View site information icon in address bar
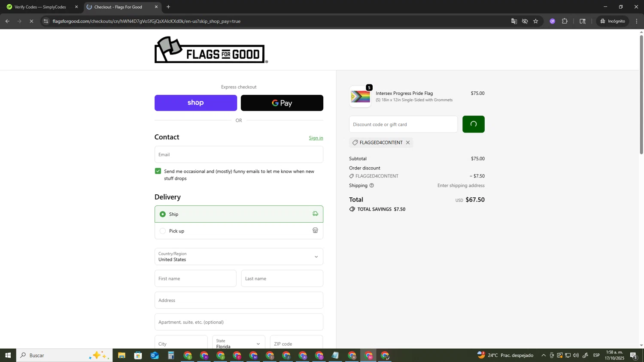The width and height of the screenshot is (644, 362). click(46, 21)
